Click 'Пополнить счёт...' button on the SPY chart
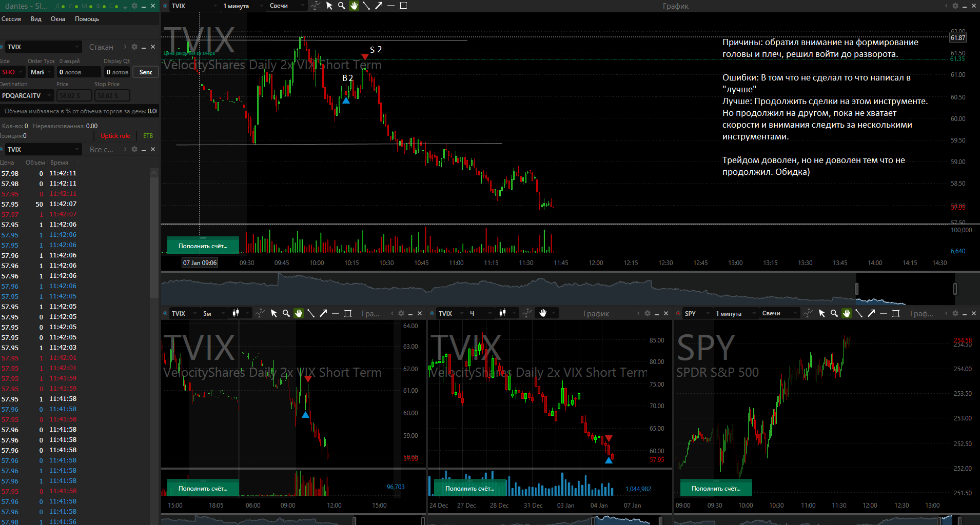Viewport: 980px width, 525px height. [716, 489]
